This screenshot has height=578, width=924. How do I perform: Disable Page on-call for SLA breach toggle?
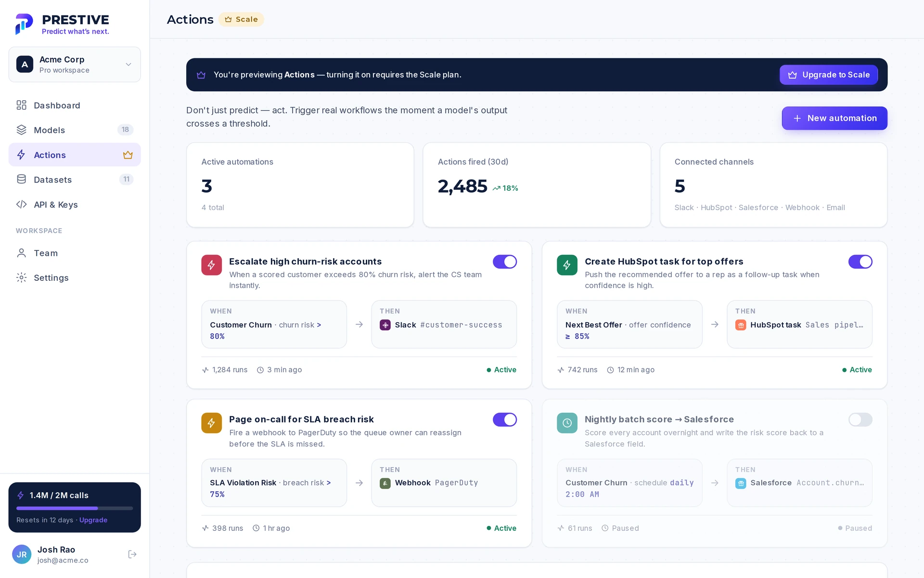click(505, 420)
